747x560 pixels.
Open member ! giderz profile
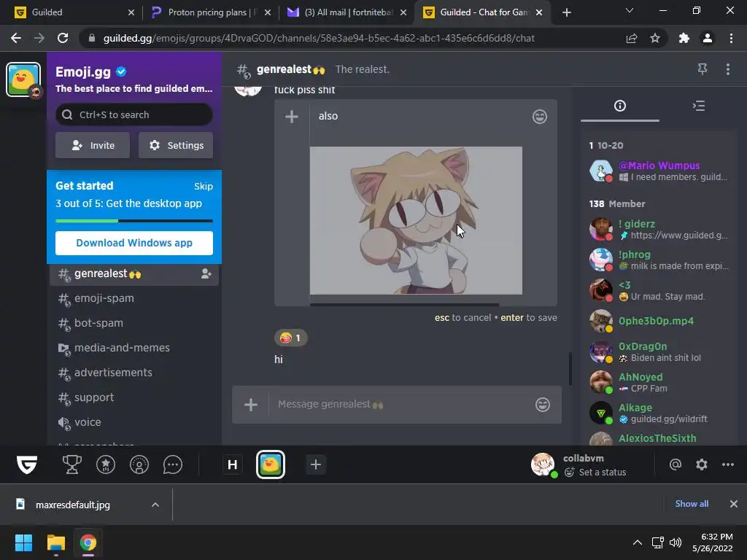659,229
